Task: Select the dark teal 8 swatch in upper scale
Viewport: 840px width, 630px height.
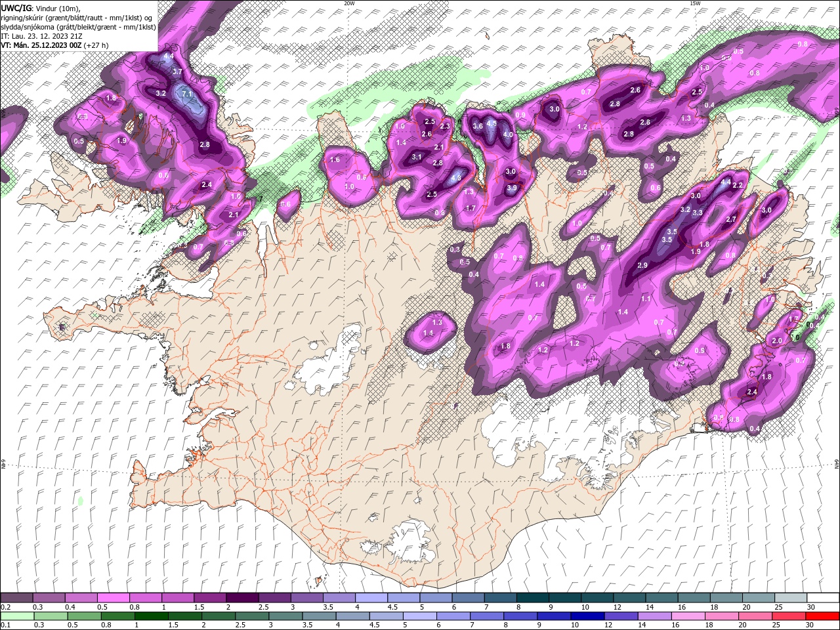Action: (532, 597)
